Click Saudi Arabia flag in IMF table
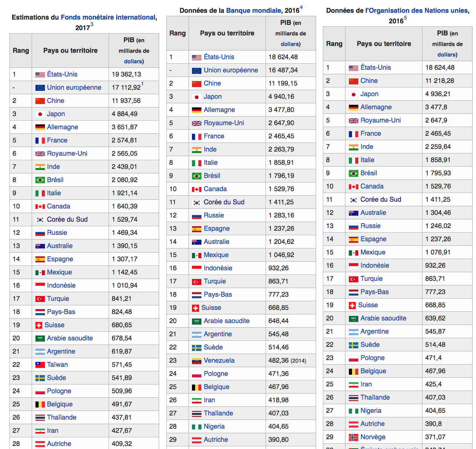 (x=40, y=339)
